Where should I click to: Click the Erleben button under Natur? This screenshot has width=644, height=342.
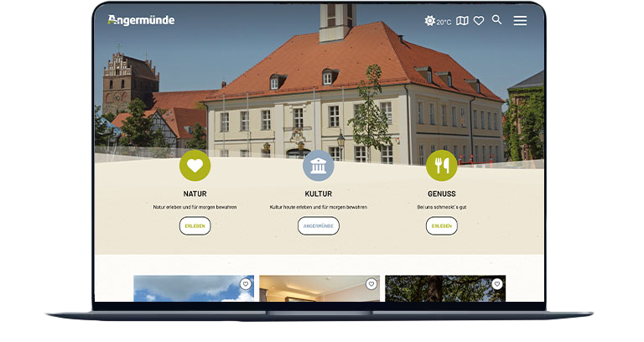[195, 225]
